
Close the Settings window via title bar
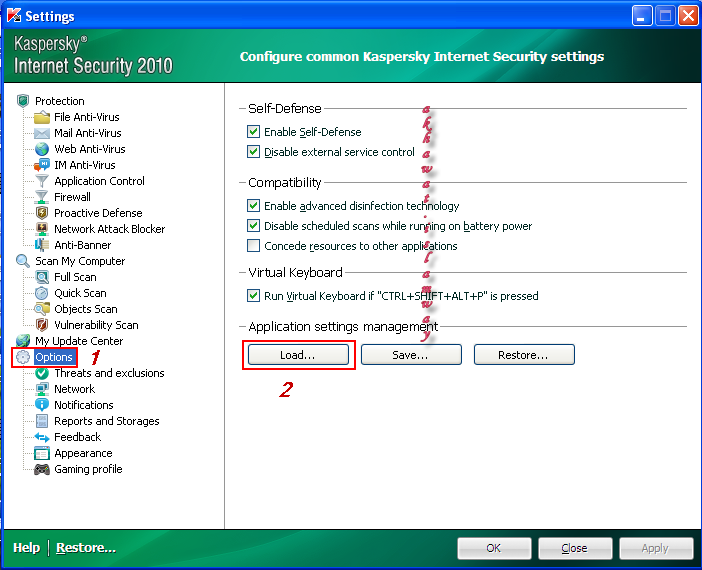[x=689, y=16]
